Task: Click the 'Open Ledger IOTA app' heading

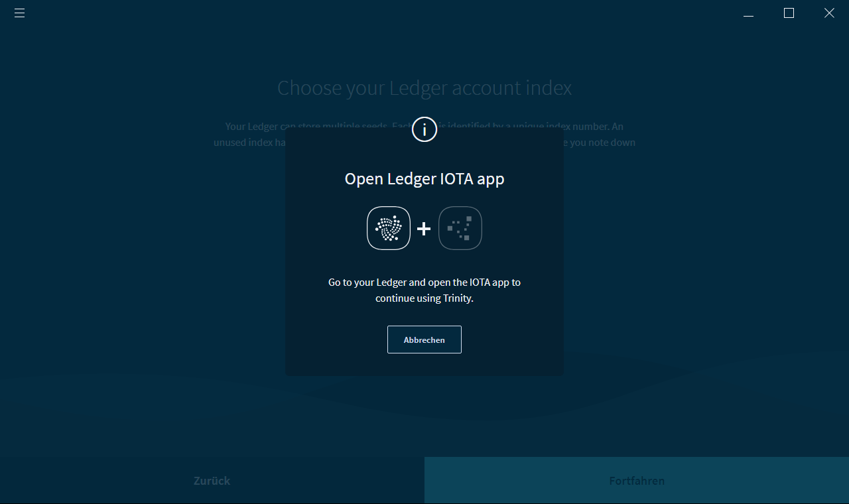Action: tap(424, 179)
